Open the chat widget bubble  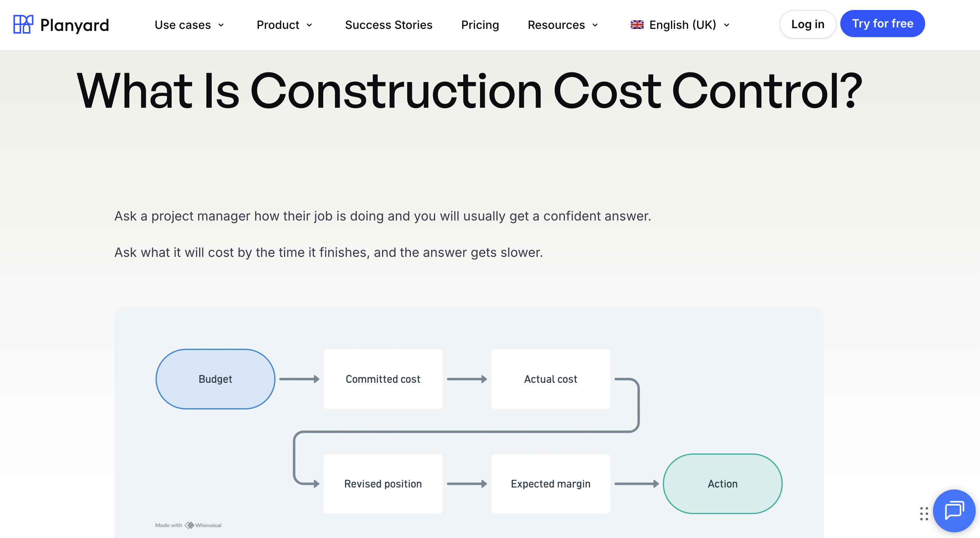pos(954,511)
